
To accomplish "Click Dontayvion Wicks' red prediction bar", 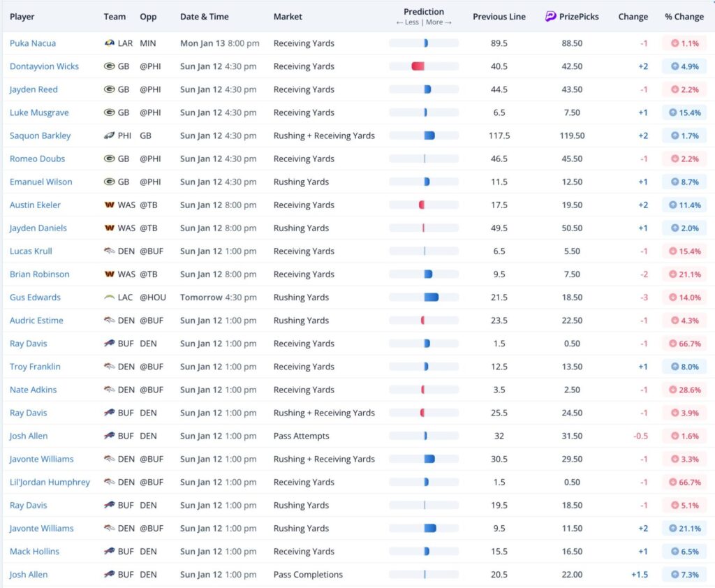I will [418, 66].
